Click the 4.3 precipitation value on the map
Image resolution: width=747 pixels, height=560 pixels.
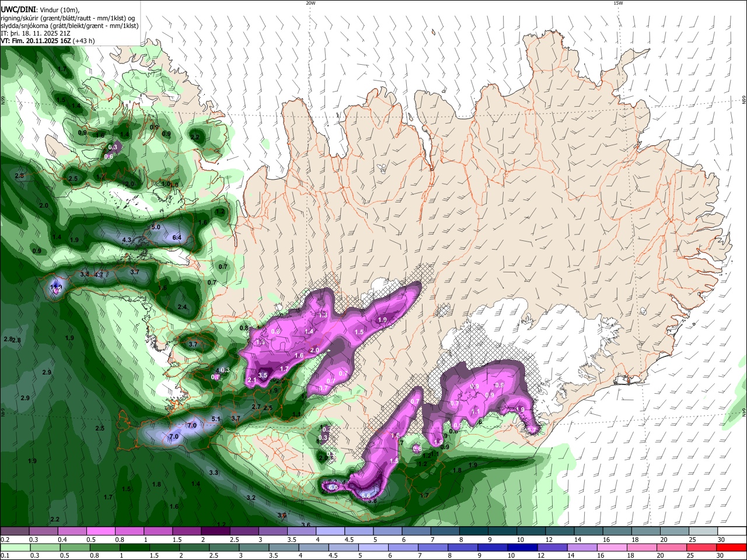127,240
